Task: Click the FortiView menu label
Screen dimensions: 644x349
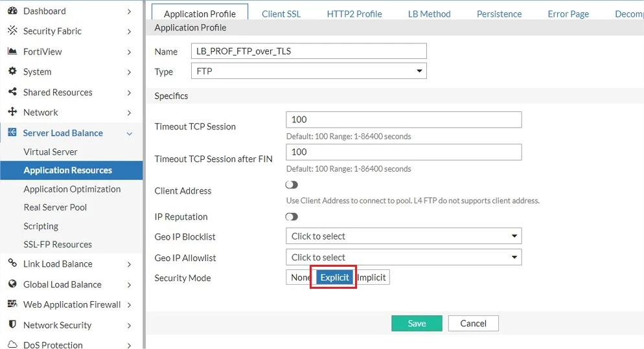Action: (42, 52)
